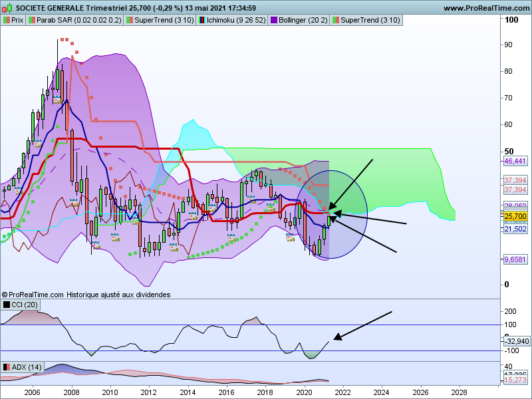Click the Ichimoku multicolor swatch icon

202,20
